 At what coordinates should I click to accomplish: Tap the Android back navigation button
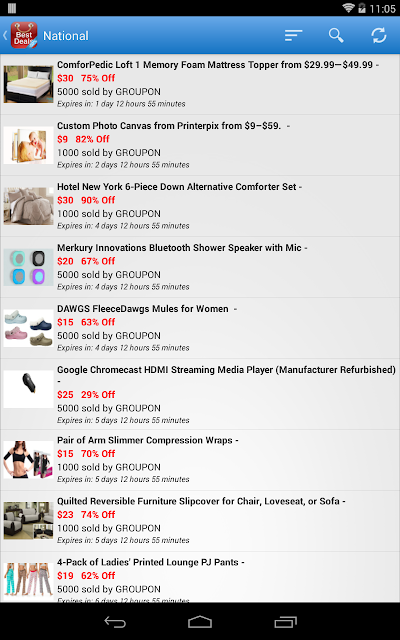115,622
